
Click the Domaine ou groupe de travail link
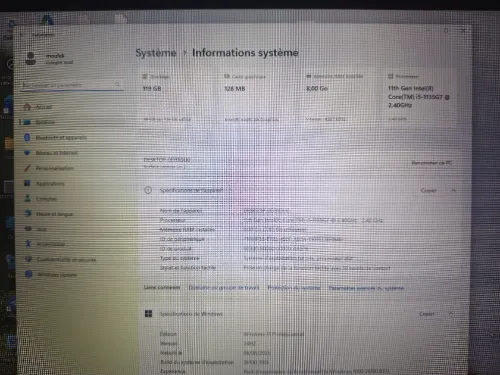(224, 288)
